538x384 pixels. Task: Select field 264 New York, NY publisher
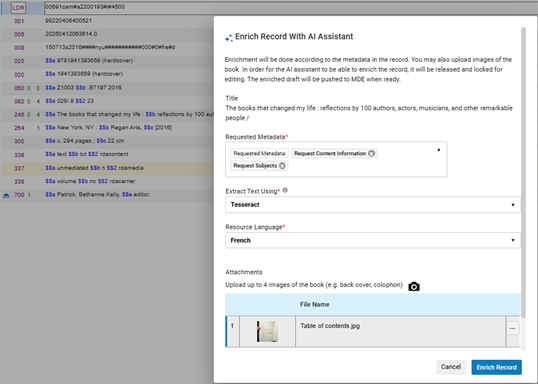(x=108, y=128)
